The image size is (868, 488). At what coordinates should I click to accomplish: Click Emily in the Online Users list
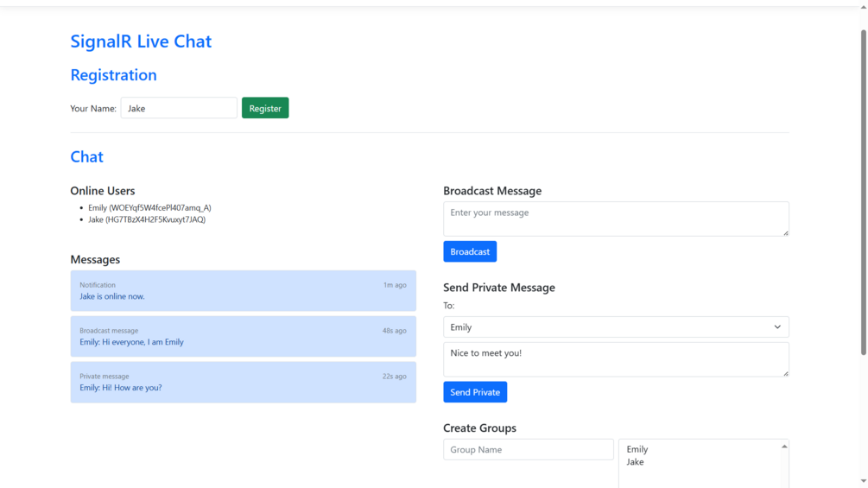coord(149,208)
